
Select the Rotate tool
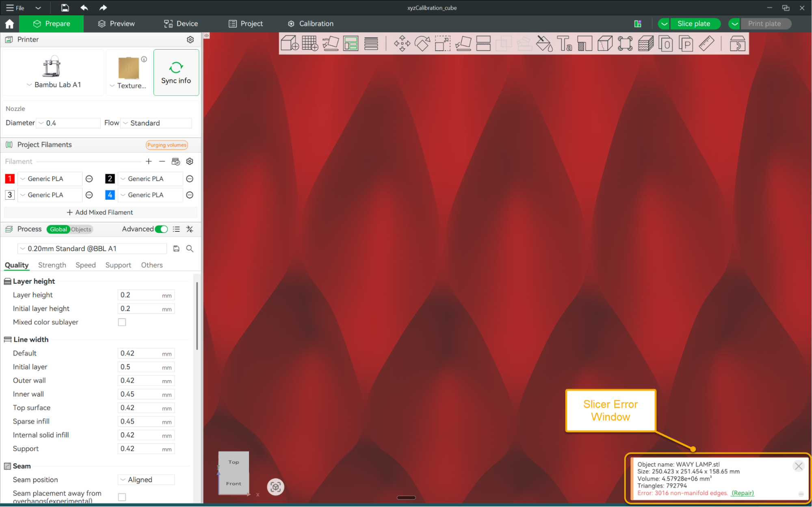(x=422, y=43)
